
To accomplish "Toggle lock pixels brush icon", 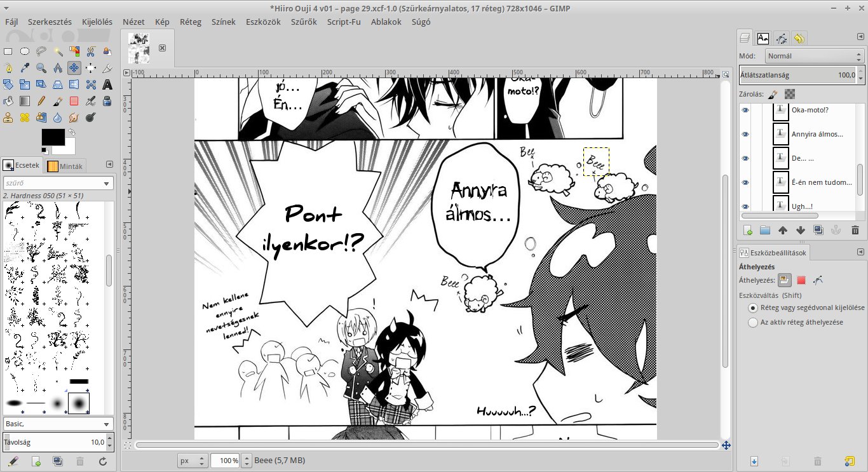I will point(773,94).
